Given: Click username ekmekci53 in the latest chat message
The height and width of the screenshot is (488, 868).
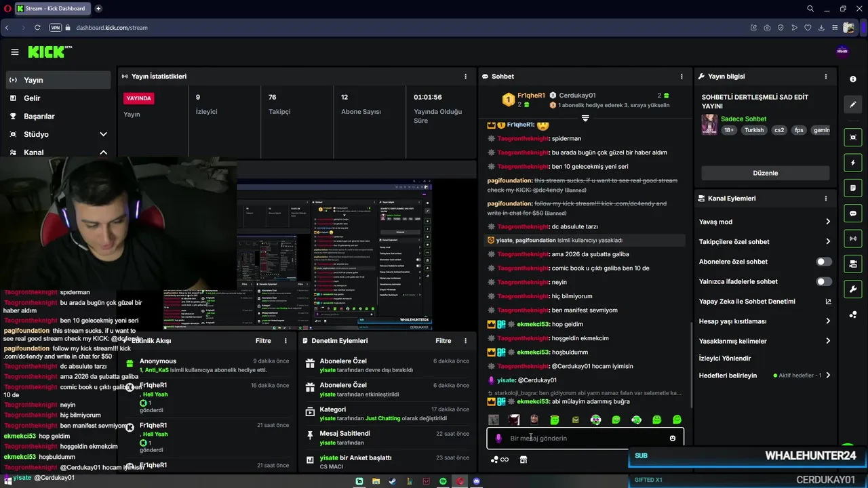Looking at the screenshot, I should tap(533, 401).
